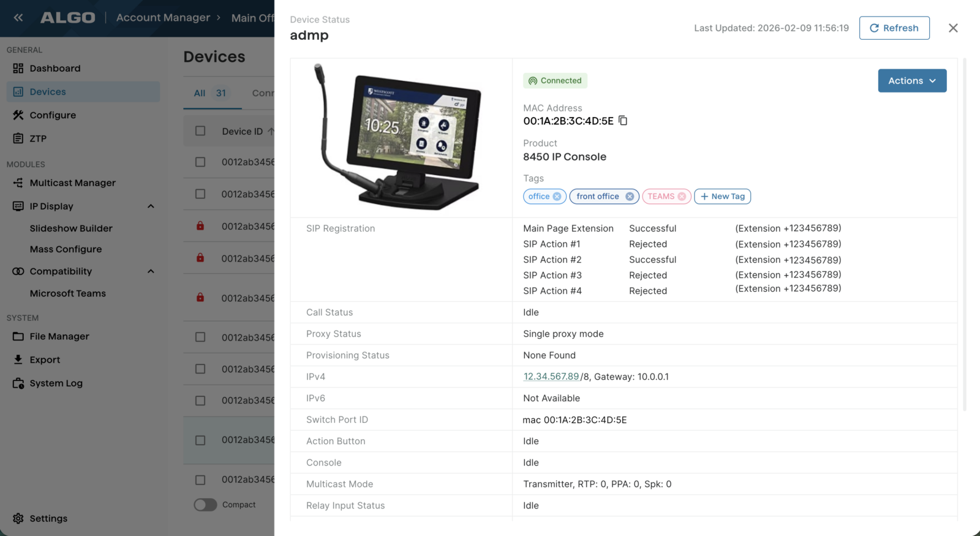Toggle the Compact view switch
Viewport: 980px width, 536px height.
click(206, 505)
